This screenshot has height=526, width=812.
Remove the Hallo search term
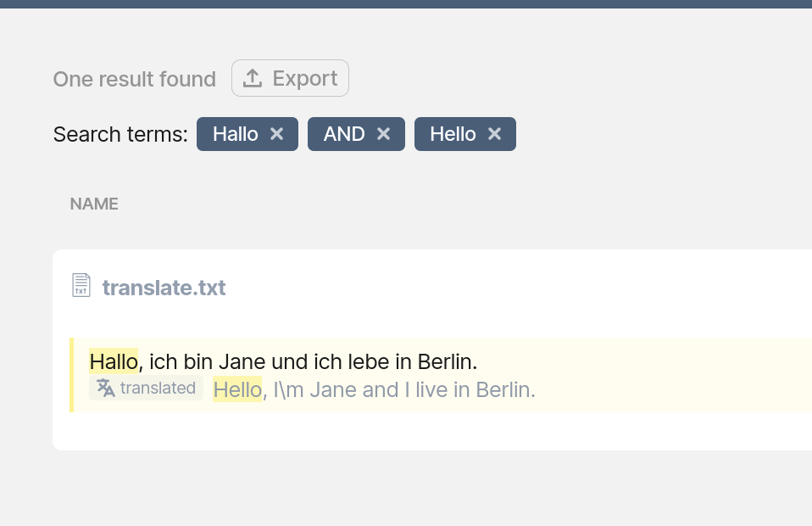[x=276, y=134]
